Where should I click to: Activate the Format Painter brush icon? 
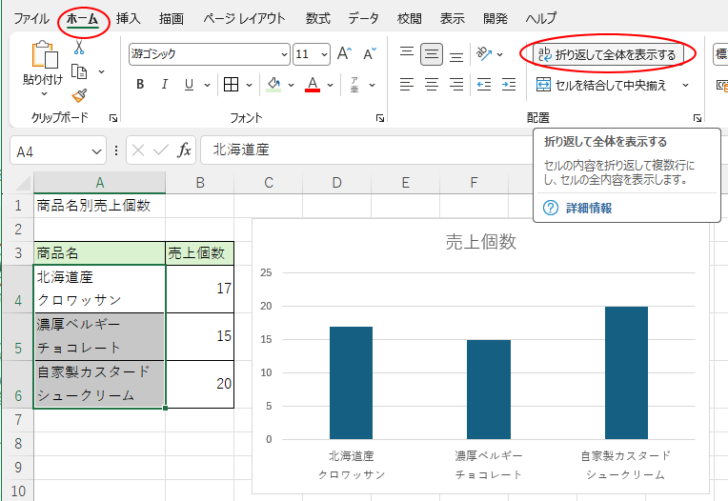point(79,96)
